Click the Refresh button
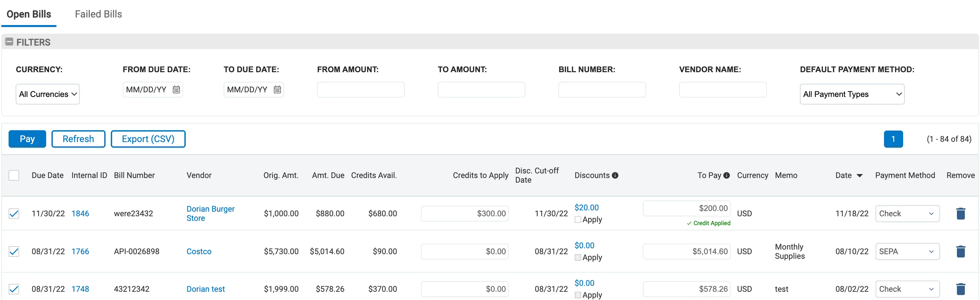The image size is (980, 300). (x=79, y=139)
